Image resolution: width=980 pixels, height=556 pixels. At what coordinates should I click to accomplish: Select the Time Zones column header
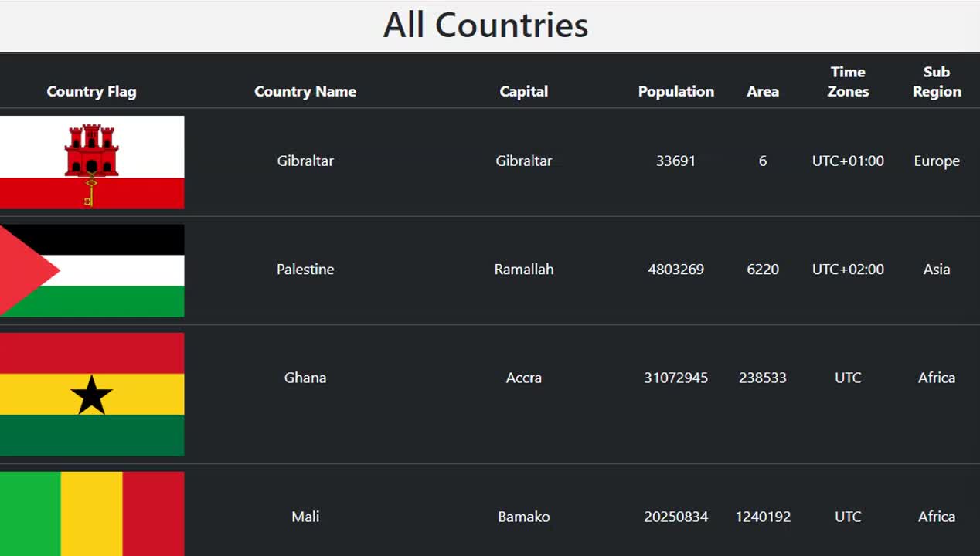tap(848, 81)
